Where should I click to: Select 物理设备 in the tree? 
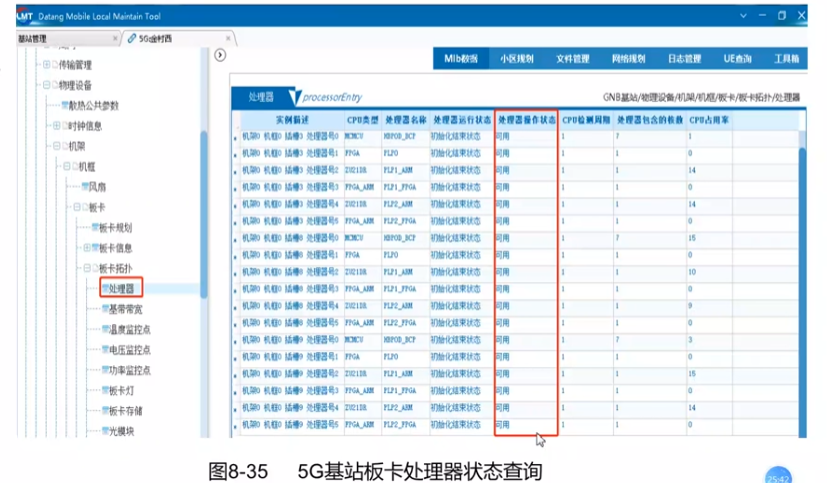tap(75, 85)
